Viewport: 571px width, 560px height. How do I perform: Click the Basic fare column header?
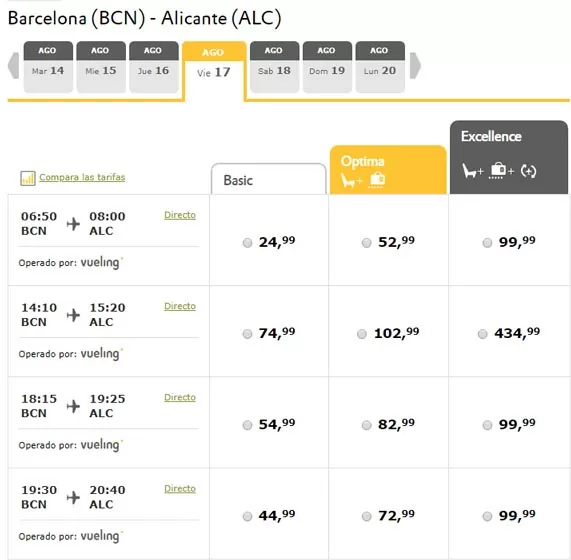[x=269, y=179]
